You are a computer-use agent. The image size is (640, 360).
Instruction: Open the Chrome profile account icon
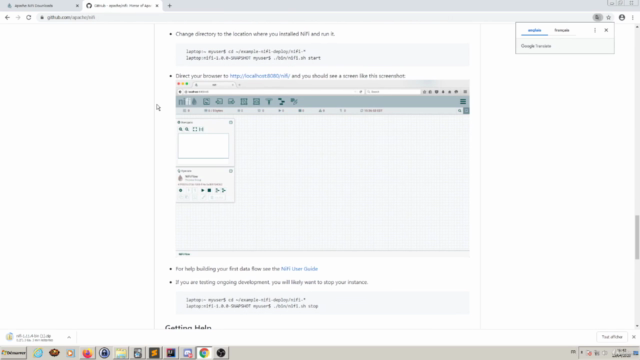coord(622,18)
